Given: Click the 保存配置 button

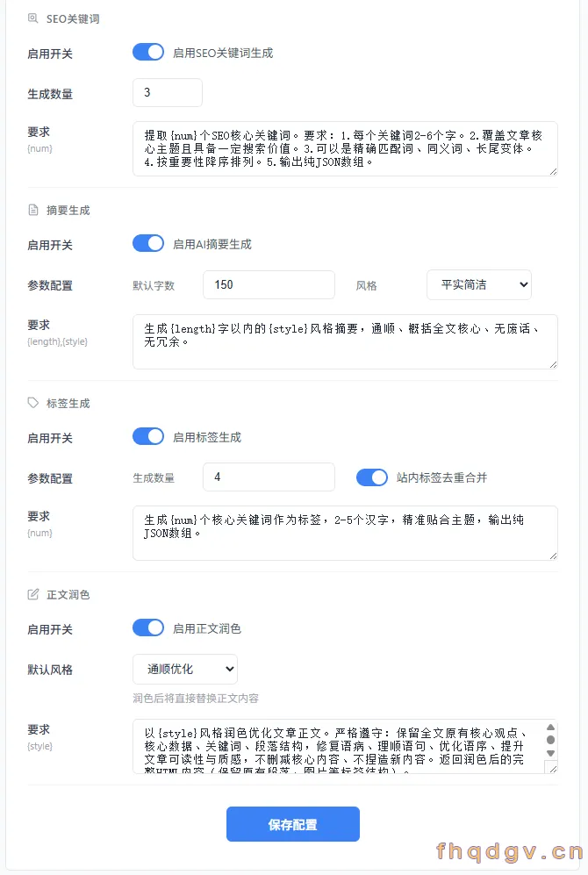Looking at the screenshot, I should (293, 824).
